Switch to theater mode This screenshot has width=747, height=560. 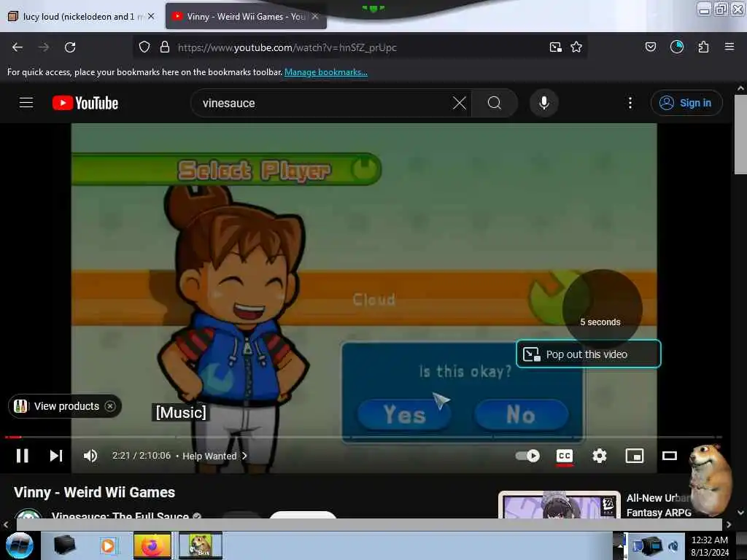pyautogui.click(x=670, y=456)
